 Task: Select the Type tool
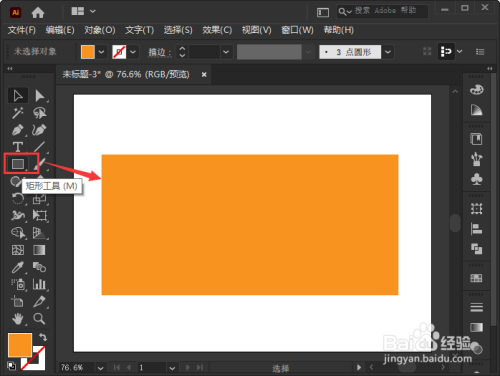(18, 147)
